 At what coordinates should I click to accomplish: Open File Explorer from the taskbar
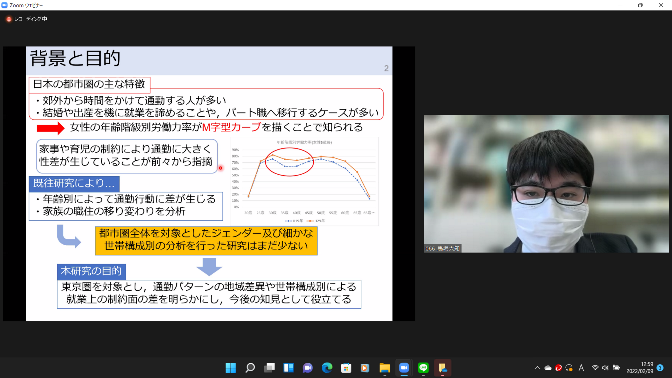(384, 368)
